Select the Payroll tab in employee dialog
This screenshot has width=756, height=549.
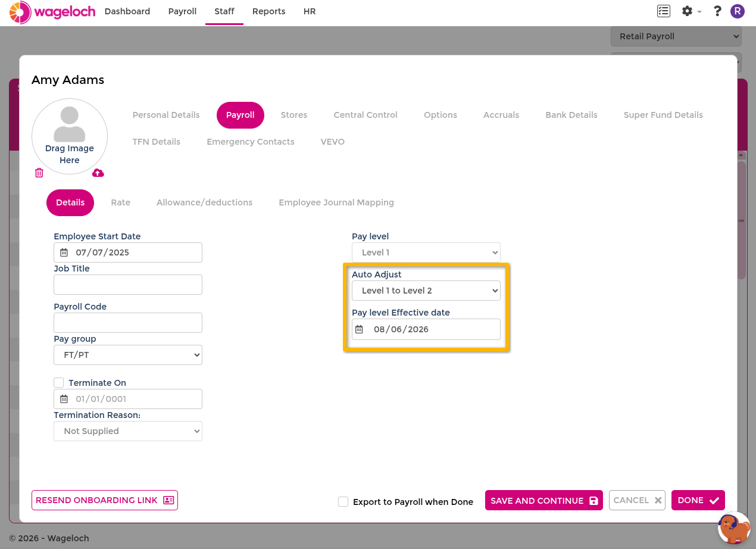240,115
